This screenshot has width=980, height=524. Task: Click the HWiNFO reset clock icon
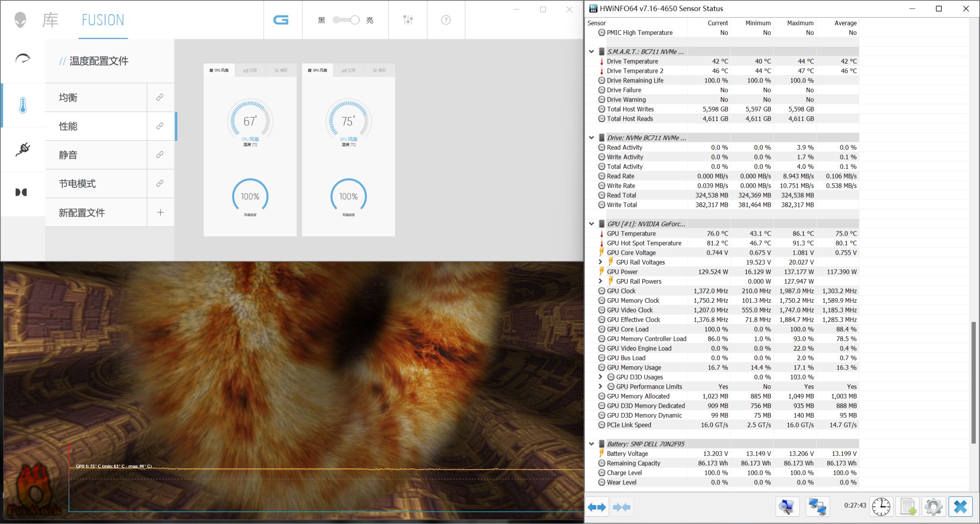pyautogui.click(x=881, y=507)
